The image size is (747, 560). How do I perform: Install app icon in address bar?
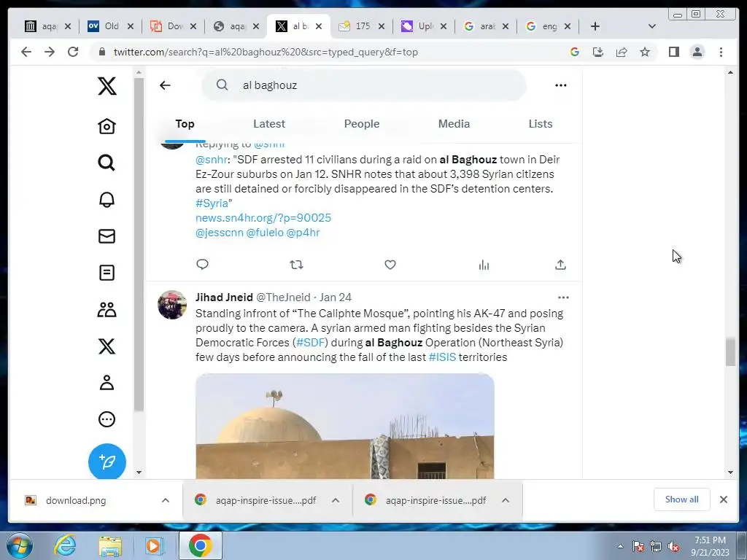(x=598, y=52)
